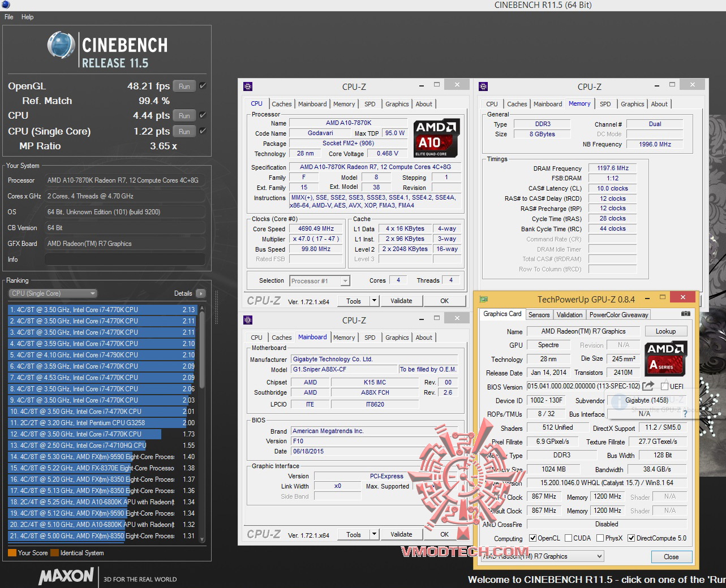Click the processor name AMD A10-7870K
This screenshot has height=588, width=726.
click(x=349, y=123)
